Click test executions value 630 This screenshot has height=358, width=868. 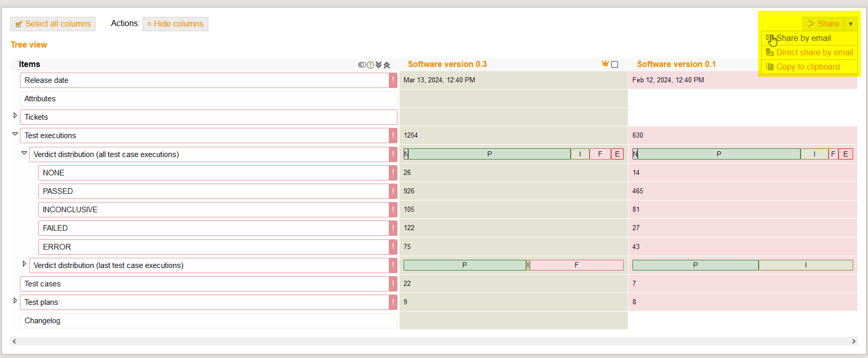click(638, 136)
